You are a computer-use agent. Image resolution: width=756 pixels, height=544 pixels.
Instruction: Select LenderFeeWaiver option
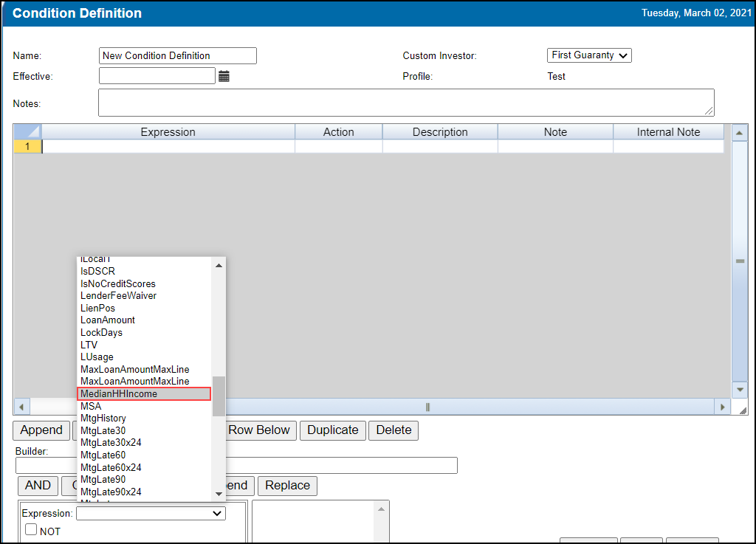point(144,296)
